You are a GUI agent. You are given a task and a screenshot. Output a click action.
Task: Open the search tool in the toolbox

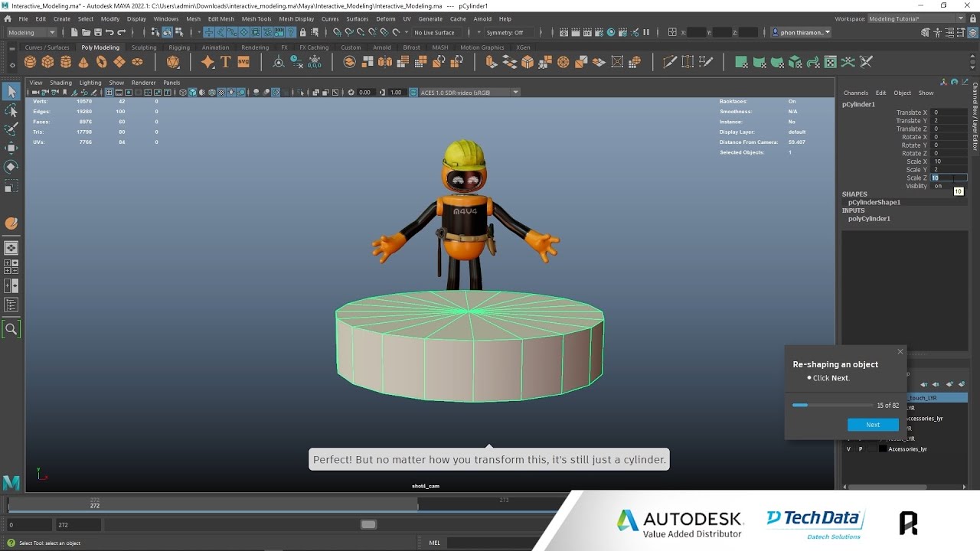(x=11, y=329)
